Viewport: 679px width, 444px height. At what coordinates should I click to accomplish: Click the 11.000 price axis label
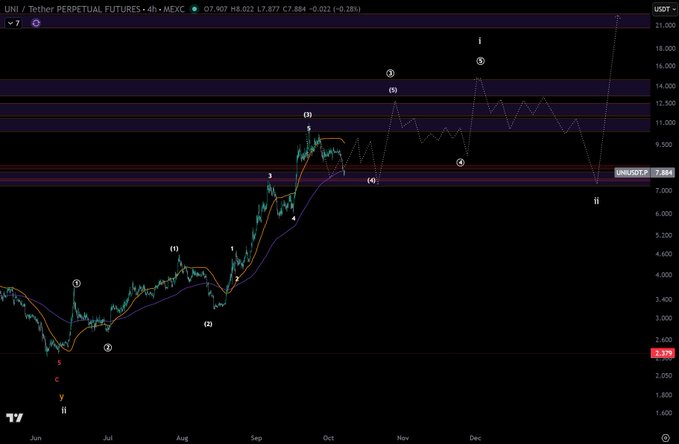(x=665, y=123)
